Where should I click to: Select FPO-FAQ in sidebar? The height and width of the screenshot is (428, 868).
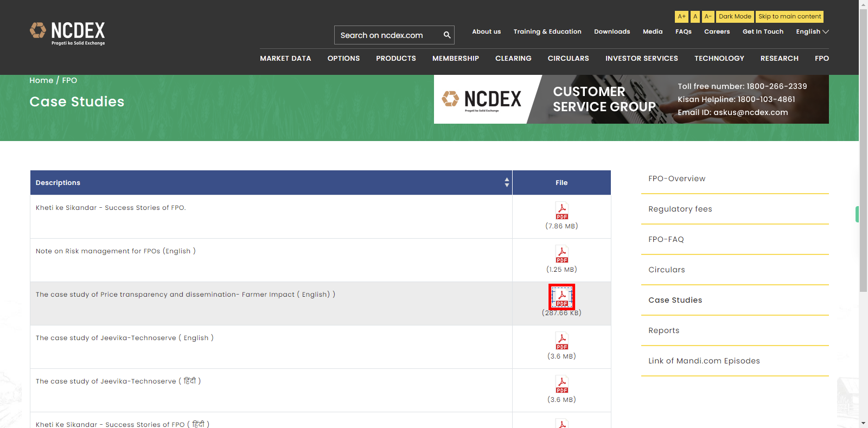click(735, 239)
